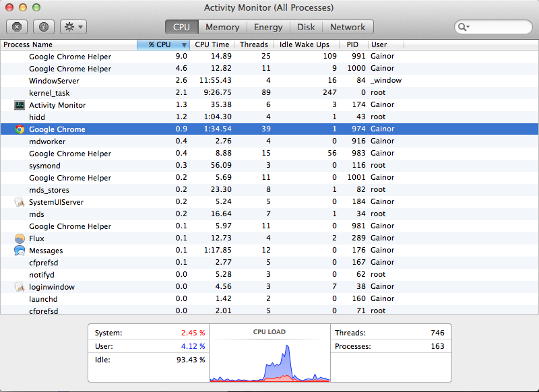Select the notifyd process row

tap(269, 275)
